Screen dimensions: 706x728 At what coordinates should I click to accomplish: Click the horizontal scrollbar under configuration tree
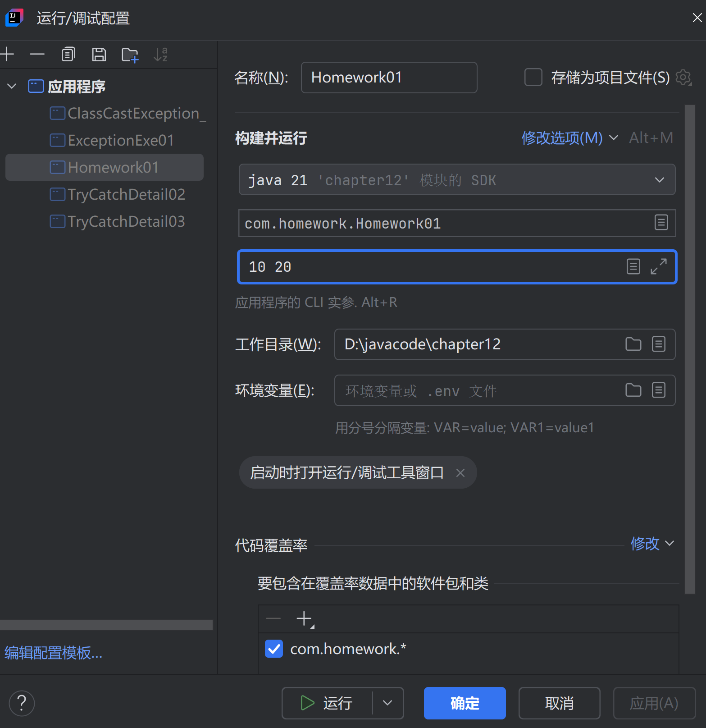pos(106,624)
